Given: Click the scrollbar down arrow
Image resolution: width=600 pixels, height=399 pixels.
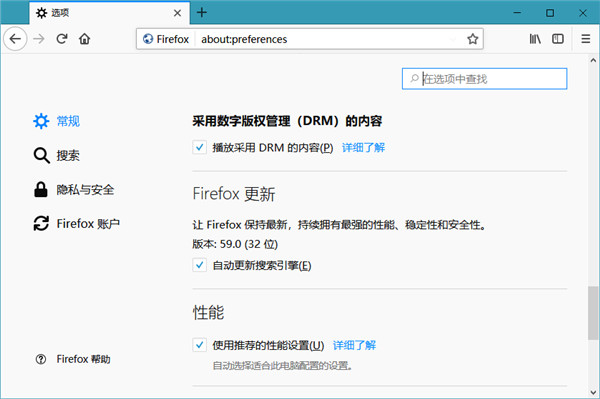Looking at the screenshot, I should tap(593, 392).
